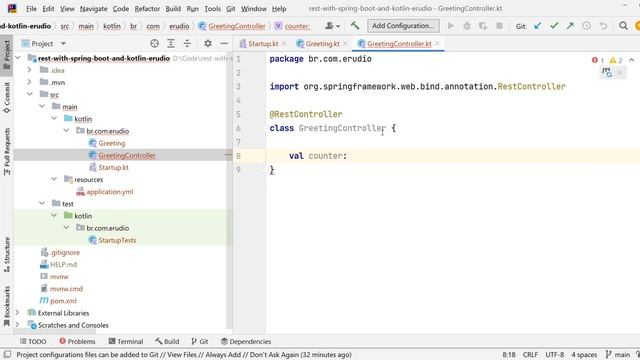Click the Run with Coverage icon
640x360 pixels.
click(483, 26)
